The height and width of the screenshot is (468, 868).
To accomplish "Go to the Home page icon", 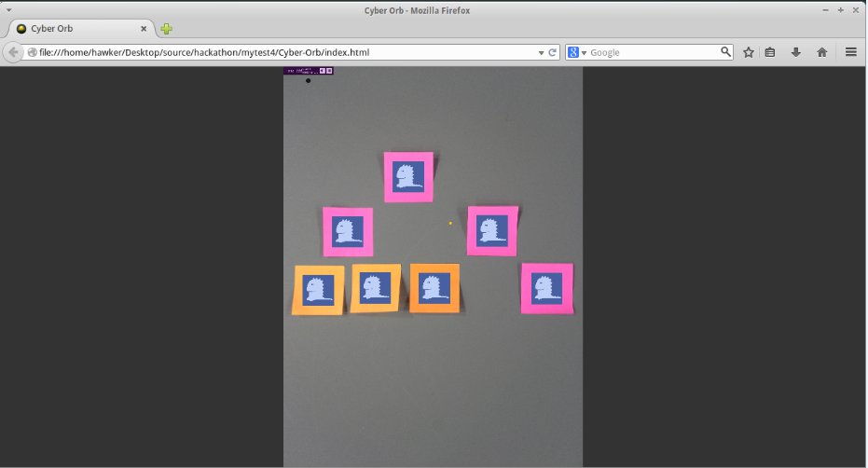I will pyautogui.click(x=822, y=52).
